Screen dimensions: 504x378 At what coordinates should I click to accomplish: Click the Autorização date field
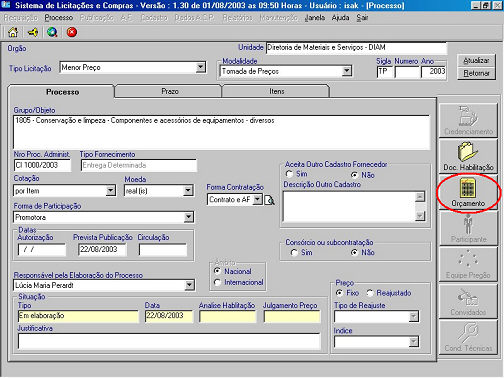click(x=42, y=249)
